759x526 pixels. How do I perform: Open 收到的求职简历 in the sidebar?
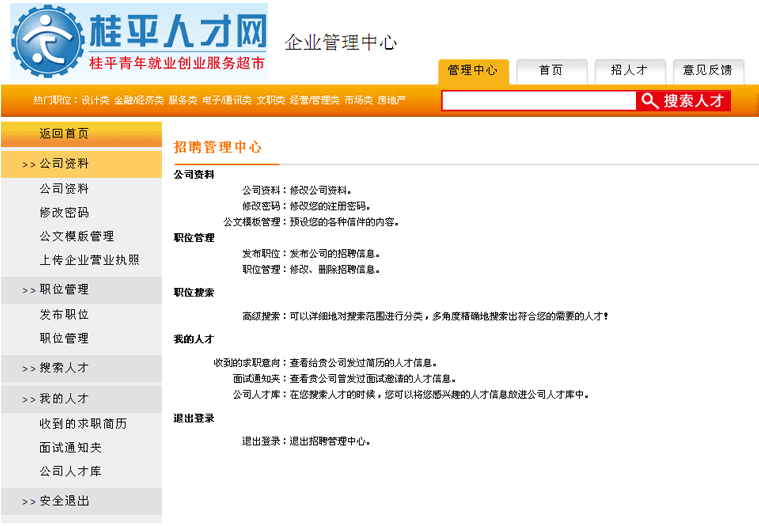83,424
